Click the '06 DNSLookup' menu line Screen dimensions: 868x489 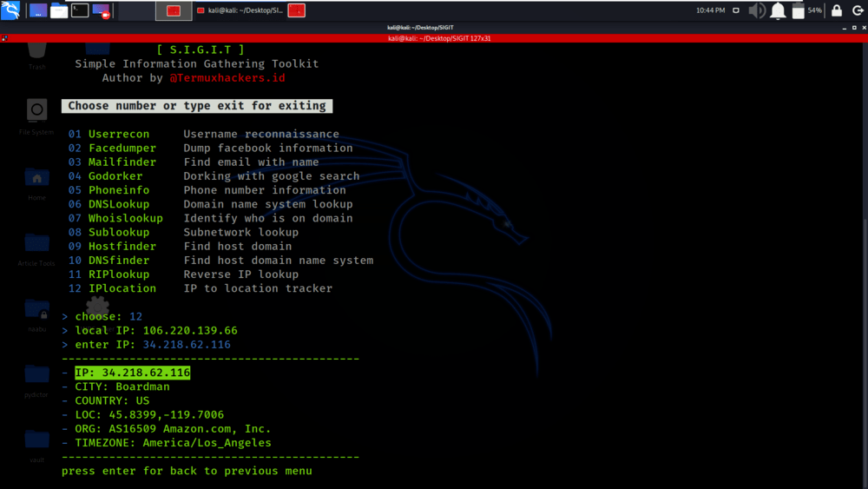coord(210,204)
